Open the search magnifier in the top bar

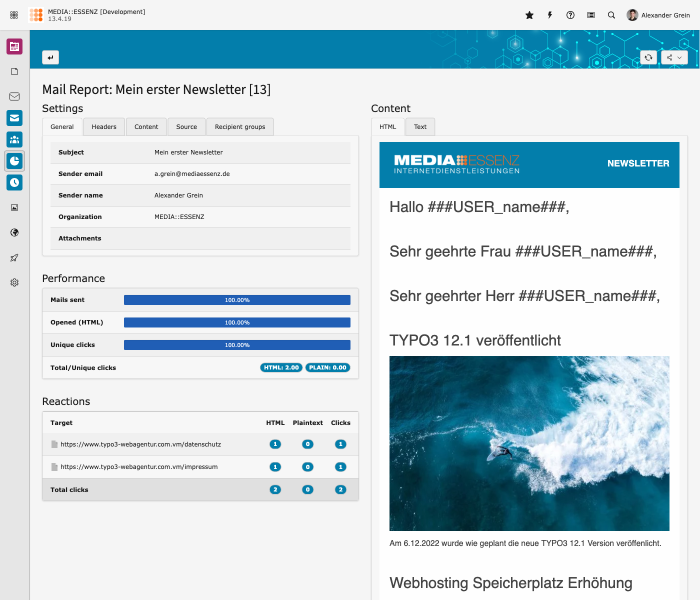pos(611,15)
